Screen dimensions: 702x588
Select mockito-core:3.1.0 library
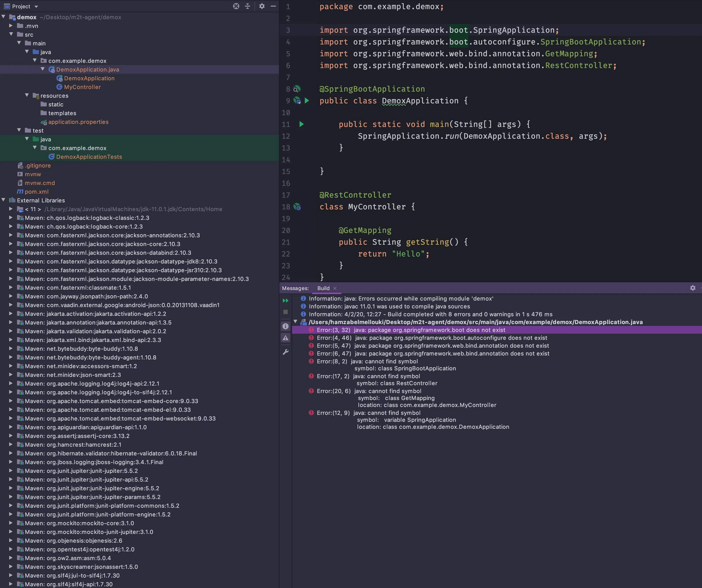79,523
